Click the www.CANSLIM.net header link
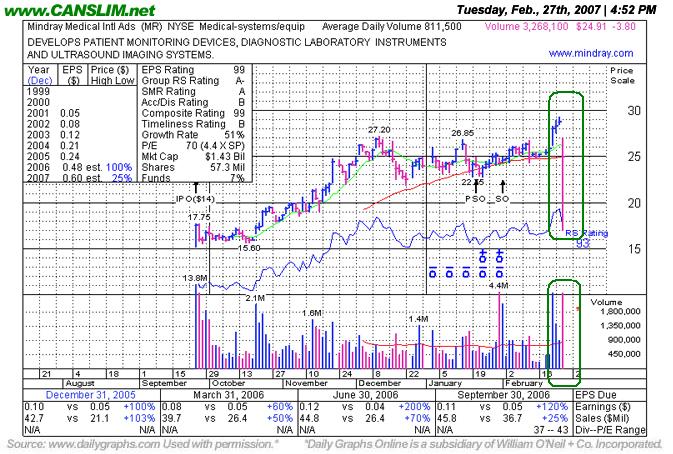673x454 pixels. 79,9
